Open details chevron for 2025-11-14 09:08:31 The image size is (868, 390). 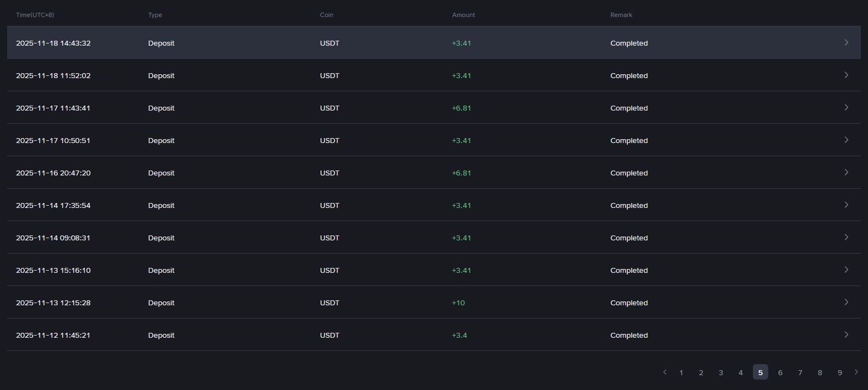click(x=847, y=237)
